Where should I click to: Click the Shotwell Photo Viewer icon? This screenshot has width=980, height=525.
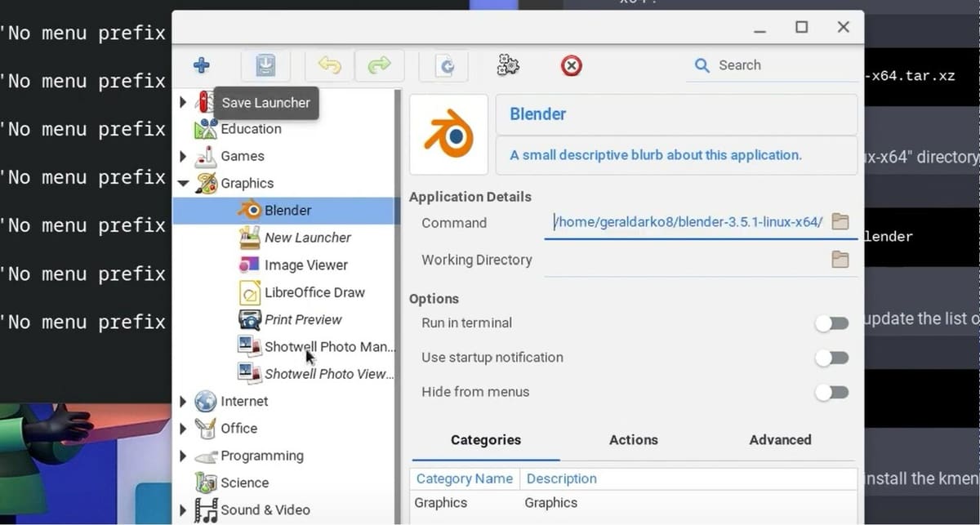(249, 374)
